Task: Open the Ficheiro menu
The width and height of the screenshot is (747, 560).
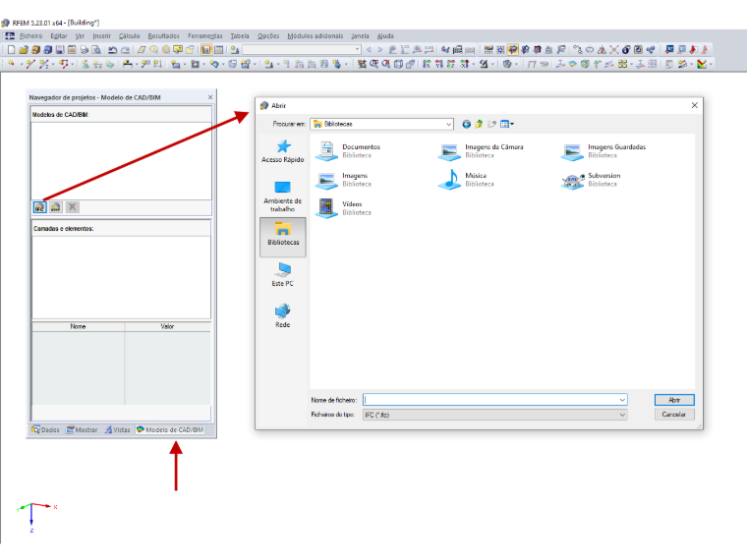Action: 31,35
